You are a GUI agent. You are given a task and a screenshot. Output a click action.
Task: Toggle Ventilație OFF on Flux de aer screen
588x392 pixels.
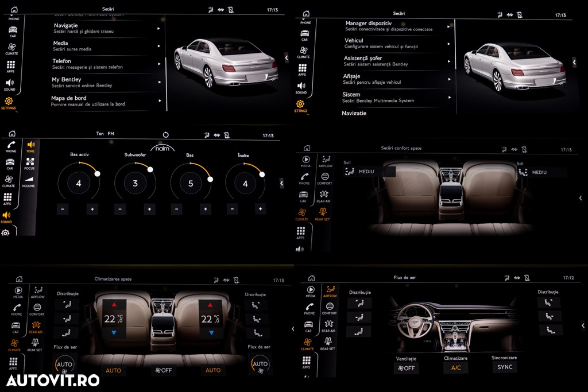pyautogui.click(x=406, y=368)
